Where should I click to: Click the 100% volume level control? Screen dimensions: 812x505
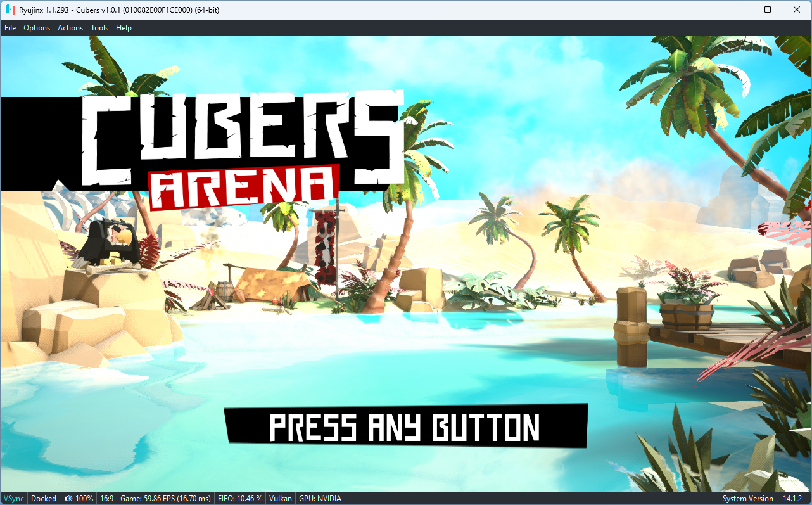84,498
